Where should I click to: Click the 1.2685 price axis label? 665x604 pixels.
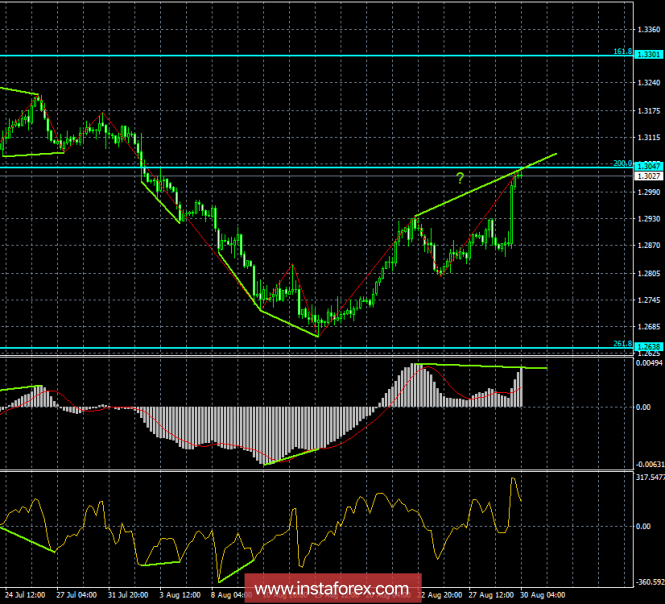tap(649, 327)
